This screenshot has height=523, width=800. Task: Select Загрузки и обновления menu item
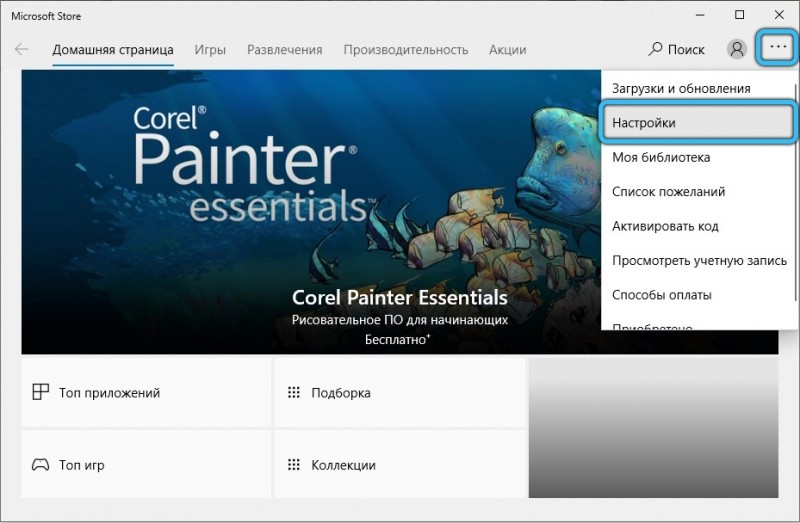coord(697,88)
